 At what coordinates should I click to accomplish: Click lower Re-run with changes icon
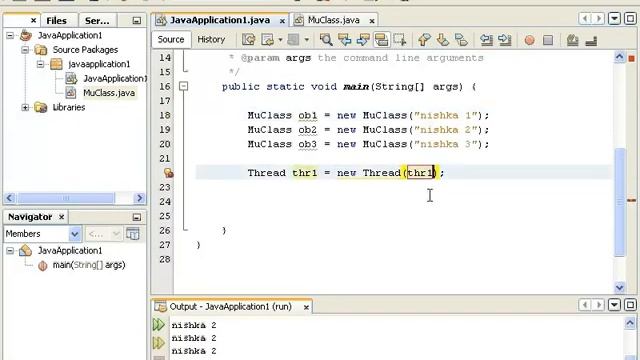point(159,343)
